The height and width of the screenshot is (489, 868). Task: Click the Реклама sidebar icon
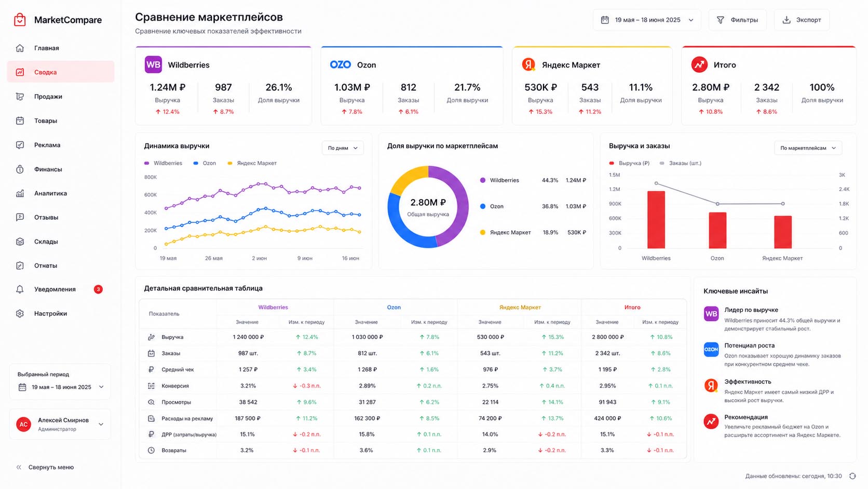[20, 145]
